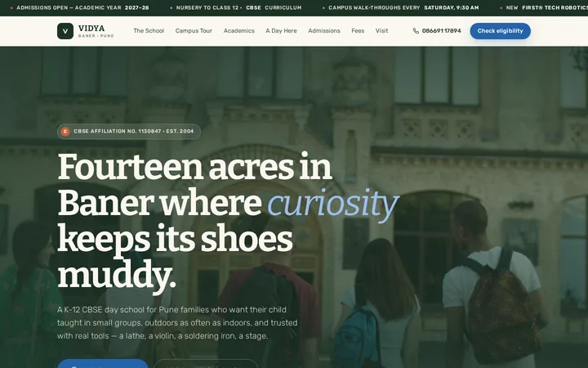Click VIDYA Baner Pune brand name
This screenshot has height=368, width=588.
(96, 31)
